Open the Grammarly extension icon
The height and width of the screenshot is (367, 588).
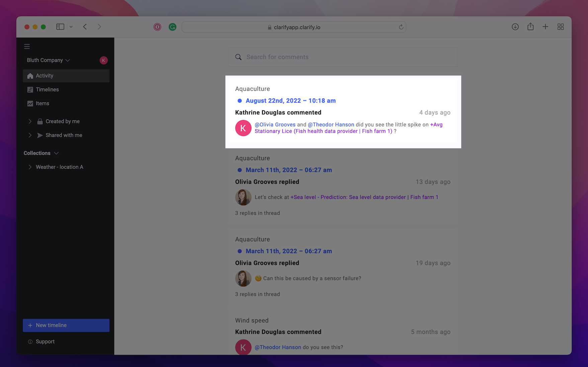(x=172, y=27)
